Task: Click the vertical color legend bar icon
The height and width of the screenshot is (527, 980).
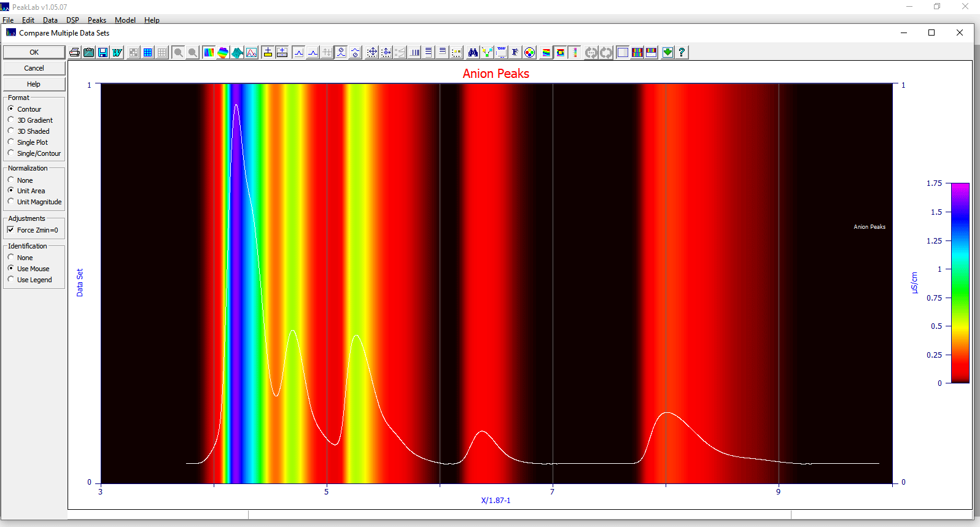Action: pyautogui.click(x=575, y=52)
